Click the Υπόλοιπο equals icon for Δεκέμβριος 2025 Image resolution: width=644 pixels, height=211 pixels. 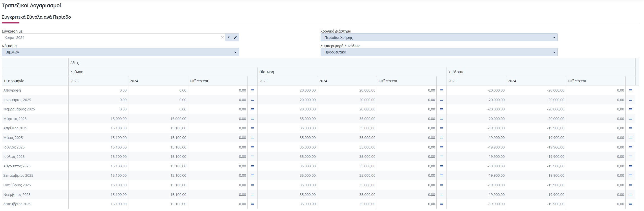point(630,204)
